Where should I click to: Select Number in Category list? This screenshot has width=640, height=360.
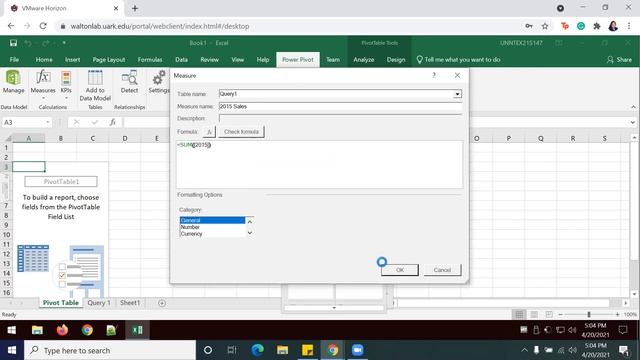(212, 227)
